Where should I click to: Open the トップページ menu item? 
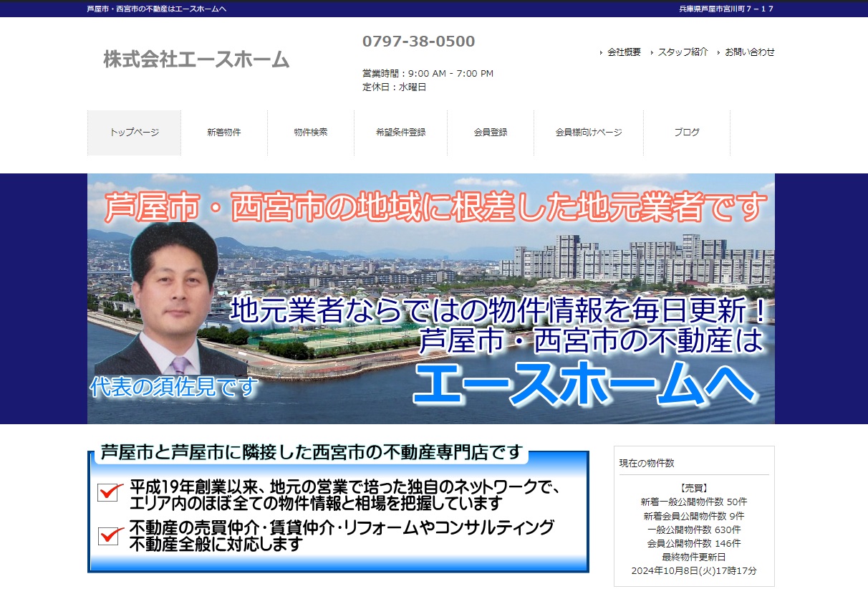(134, 133)
